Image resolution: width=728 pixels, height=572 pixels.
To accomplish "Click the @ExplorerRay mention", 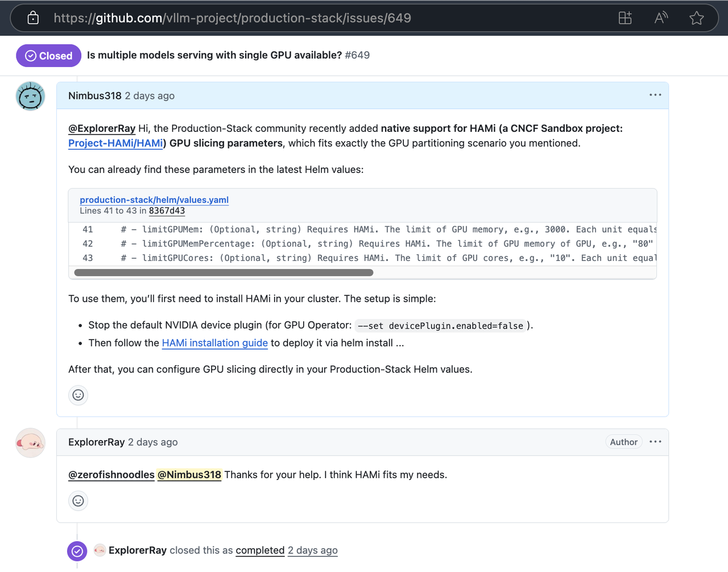I will pyautogui.click(x=102, y=129).
